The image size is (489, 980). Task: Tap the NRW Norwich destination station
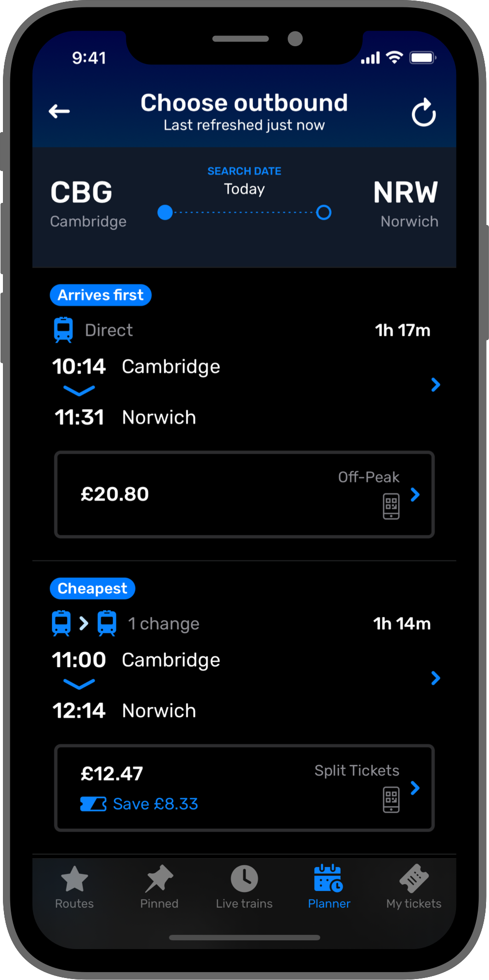click(x=406, y=203)
